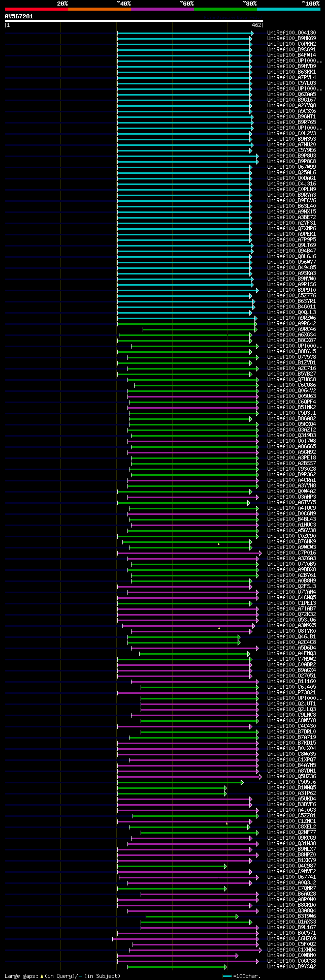Select the UniRef100_Q319D3 label
The width and height of the screenshot is (325, 980).
[291, 435]
